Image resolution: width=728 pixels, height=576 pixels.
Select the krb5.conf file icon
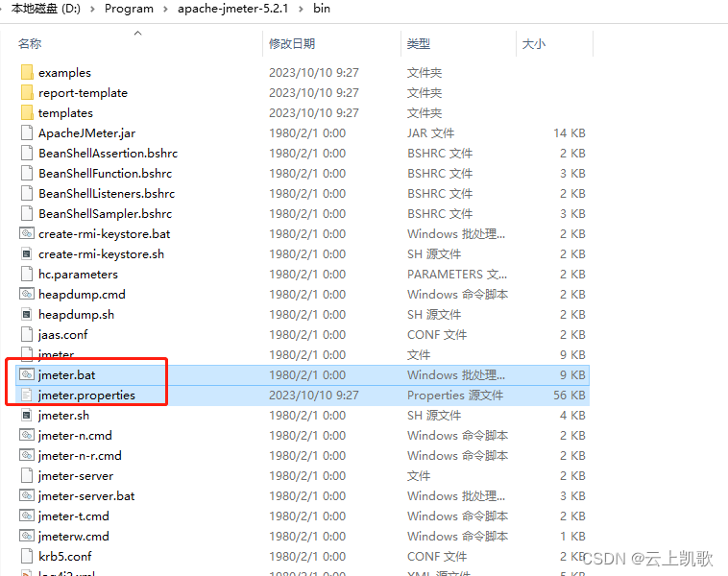tap(27, 556)
